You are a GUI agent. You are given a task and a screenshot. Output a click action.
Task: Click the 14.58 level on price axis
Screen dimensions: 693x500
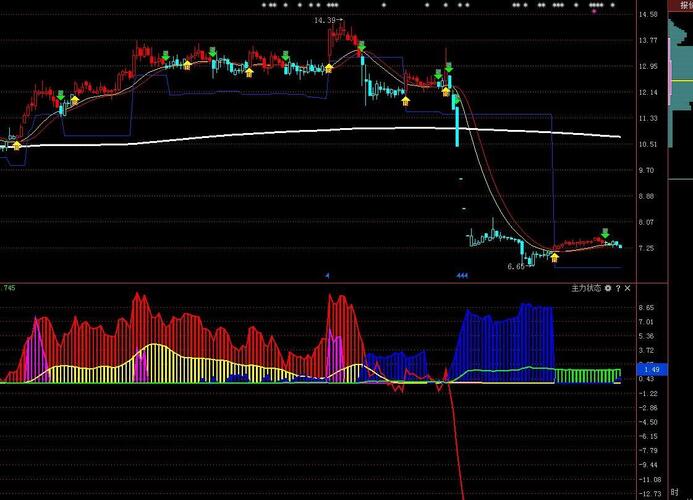click(648, 14)
